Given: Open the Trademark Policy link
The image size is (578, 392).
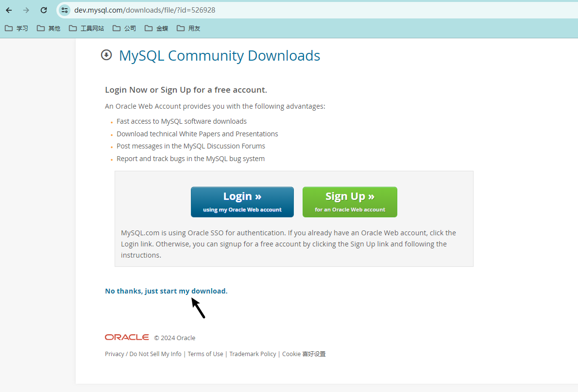Looking at the screenshot, I should [x=253, y=354].
